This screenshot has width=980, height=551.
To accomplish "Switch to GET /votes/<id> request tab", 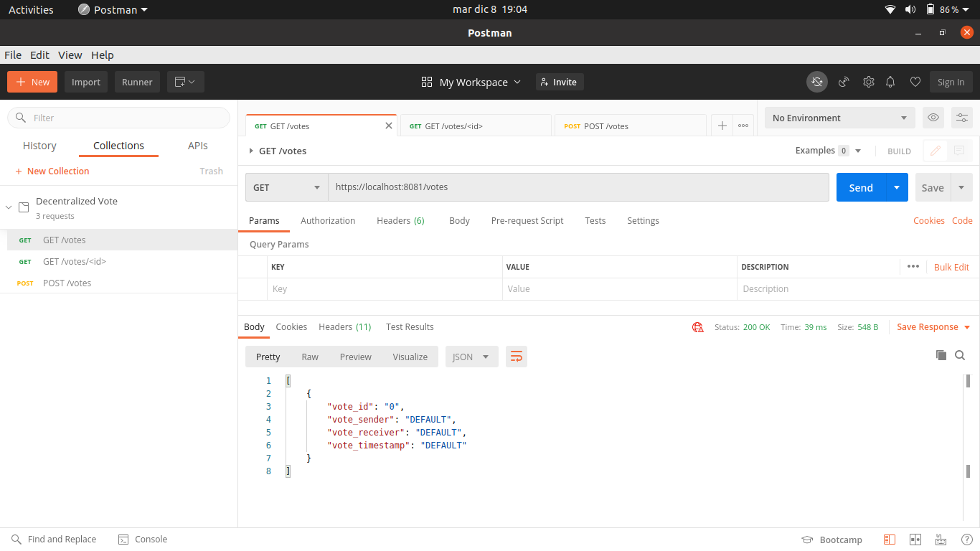I will tap(476, 126).
